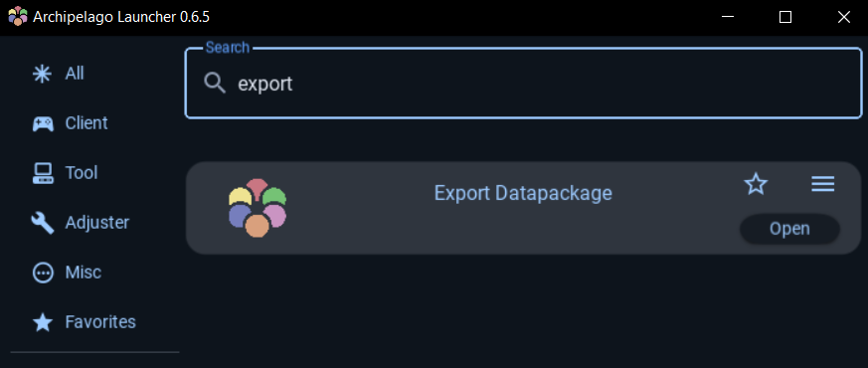
Task: Click the Misc ellipsis circle icon
Action: pyautogui.click(x=43, y=273)
